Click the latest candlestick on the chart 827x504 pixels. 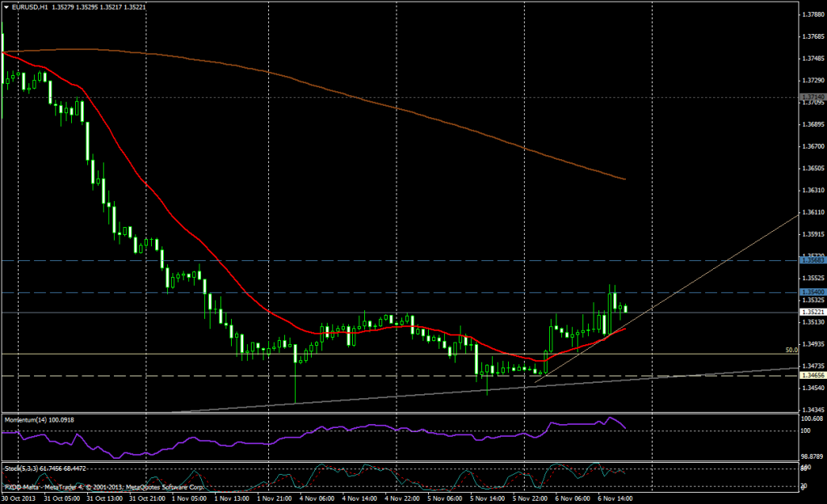click(x=625, y=309)
